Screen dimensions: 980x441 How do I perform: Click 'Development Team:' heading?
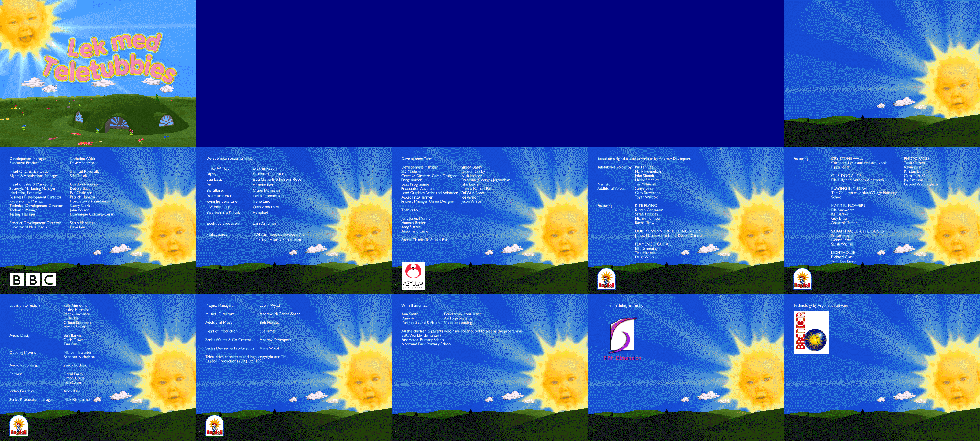pyautogui.click(x=417, y=159)
